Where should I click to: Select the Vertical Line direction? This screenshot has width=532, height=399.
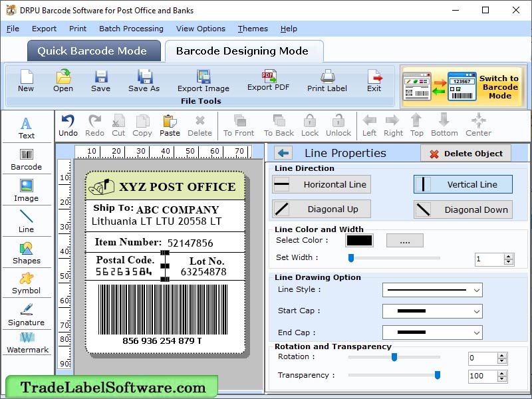click(463, 185)
